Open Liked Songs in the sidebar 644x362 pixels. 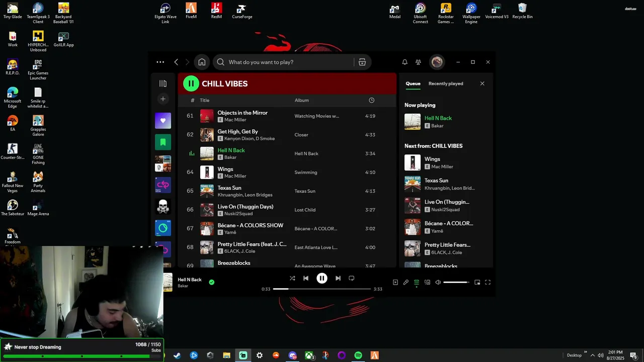163,121
